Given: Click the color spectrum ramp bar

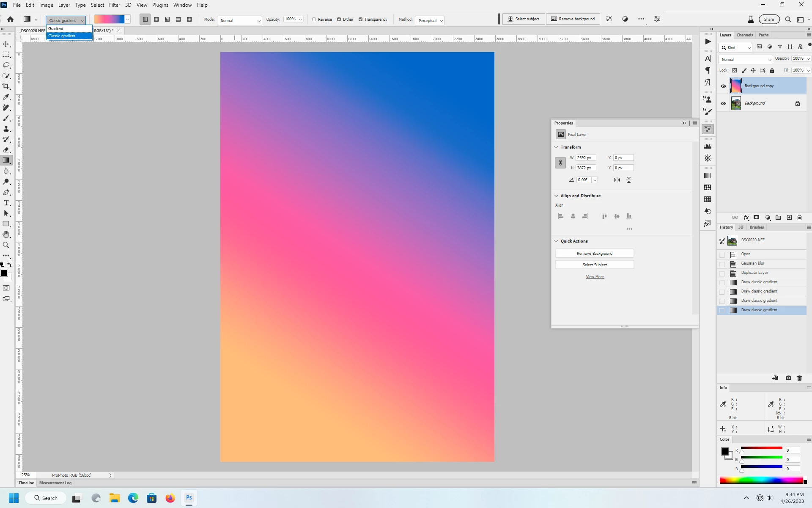Looking at the screenshot, I should pyautogui.click(x=761, y=480).
